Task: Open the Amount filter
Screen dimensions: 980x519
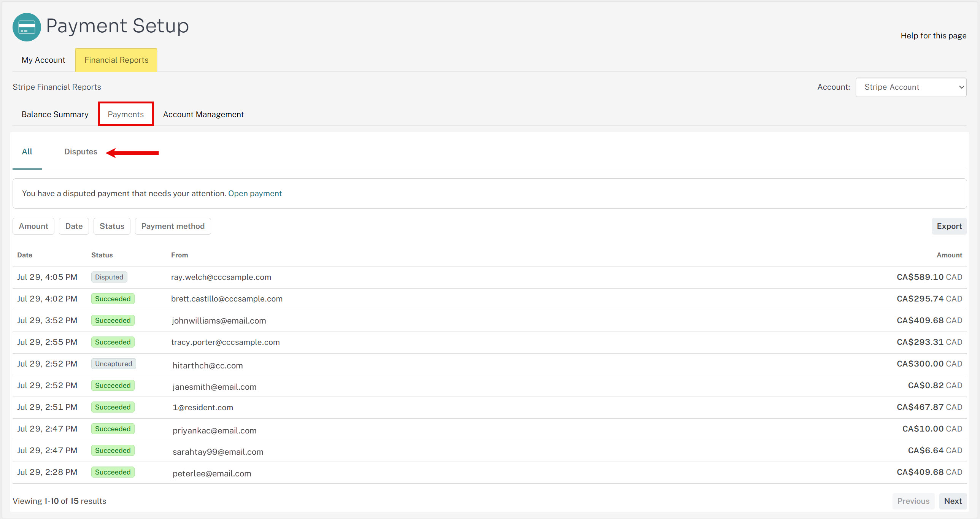Action: pos(33,226)
